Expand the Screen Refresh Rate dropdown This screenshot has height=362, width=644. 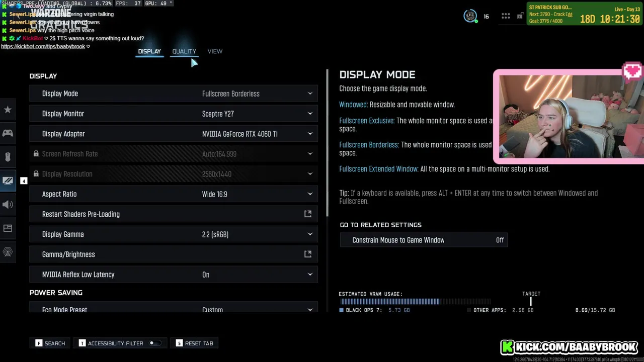pos(310,154)
